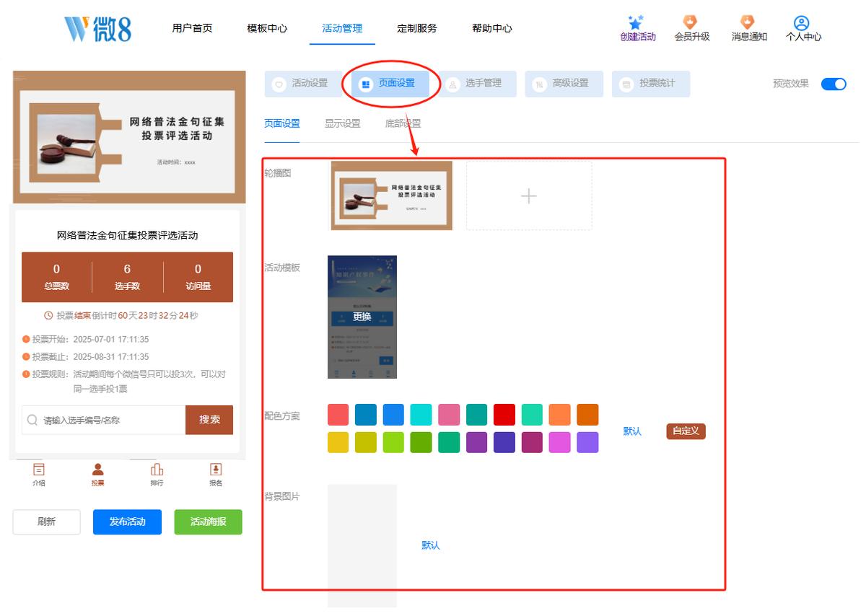
Task: Switch to the 高级设置 tab
Action: pos(564,84)
